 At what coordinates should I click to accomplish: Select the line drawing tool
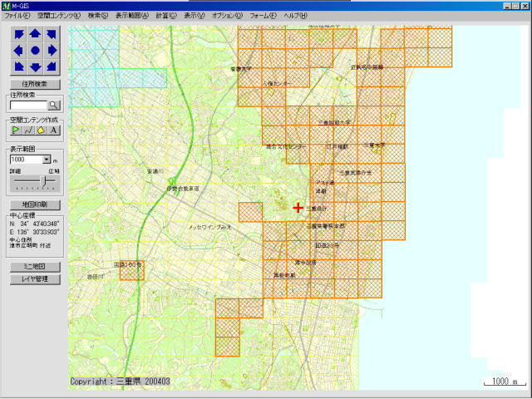point(28,130)
